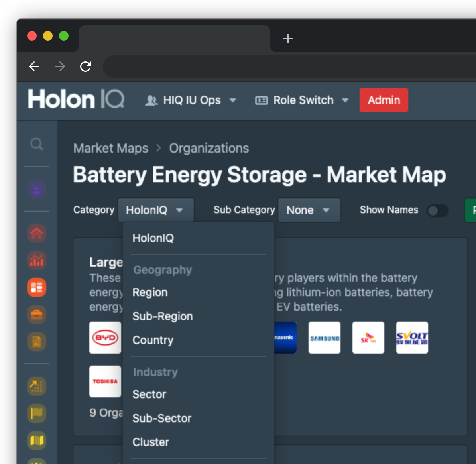Click the HolonIQ logo

76,99
